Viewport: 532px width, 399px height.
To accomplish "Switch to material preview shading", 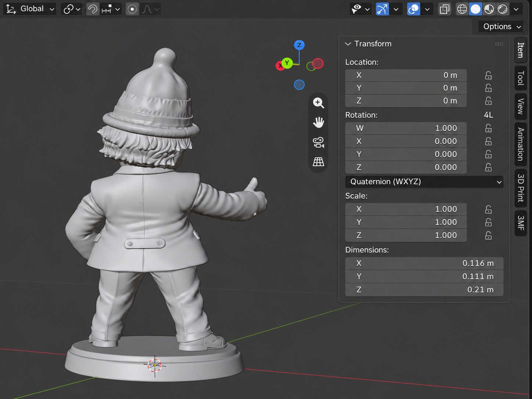I will pyautogui.click(x=489, y=9).
